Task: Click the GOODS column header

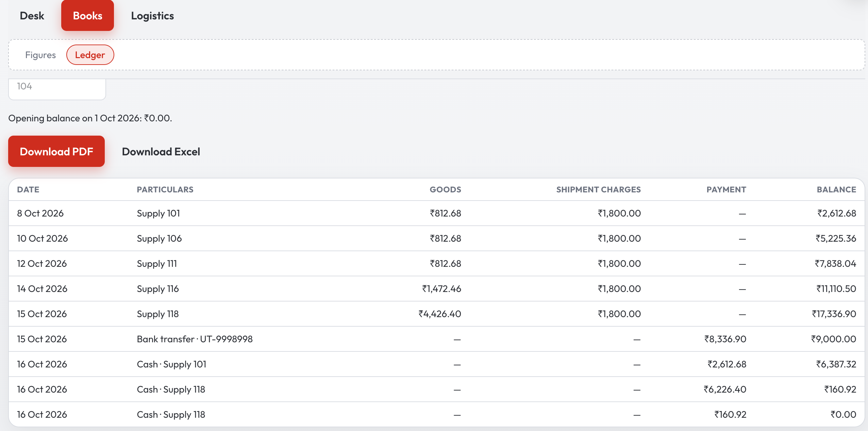Action: pos(445,189)
